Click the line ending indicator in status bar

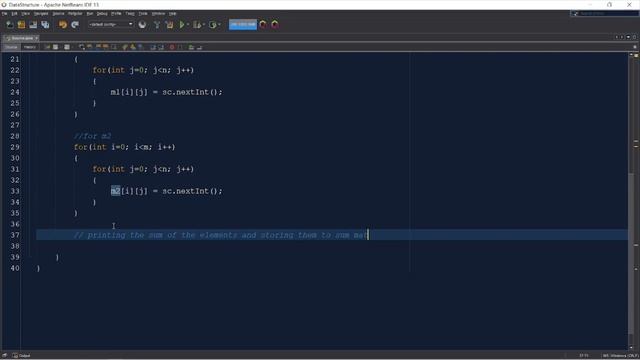(620, 356)
